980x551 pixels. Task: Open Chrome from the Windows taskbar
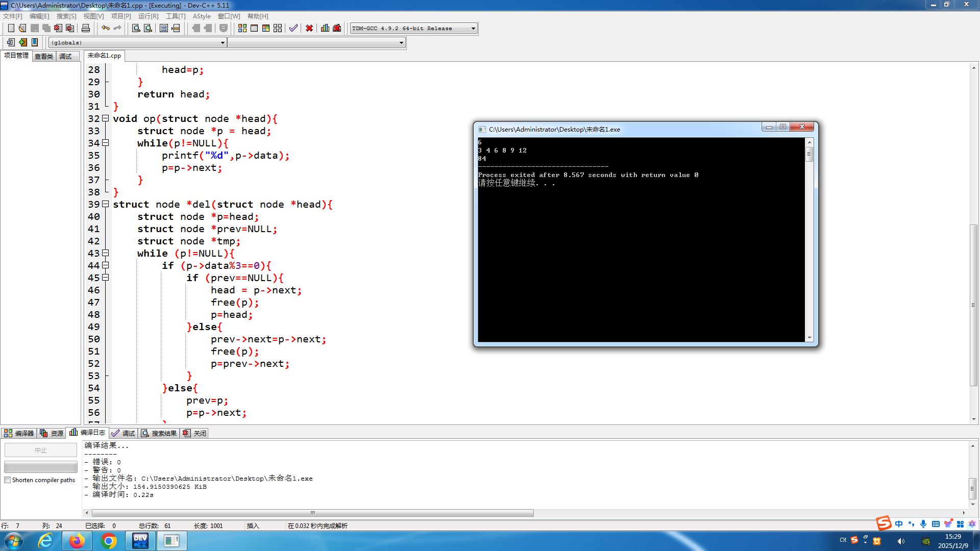click(x=108, y=541)
